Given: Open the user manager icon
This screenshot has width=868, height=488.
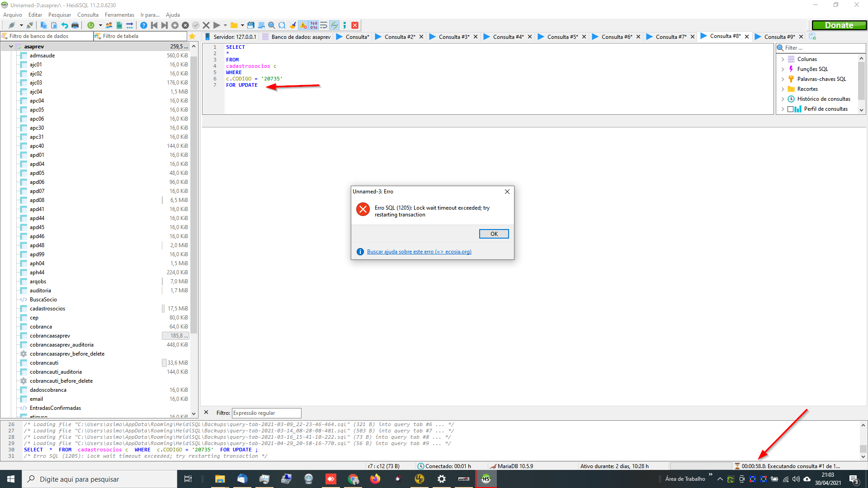Looking at the screenshot, I should click(x=109, y=25).
